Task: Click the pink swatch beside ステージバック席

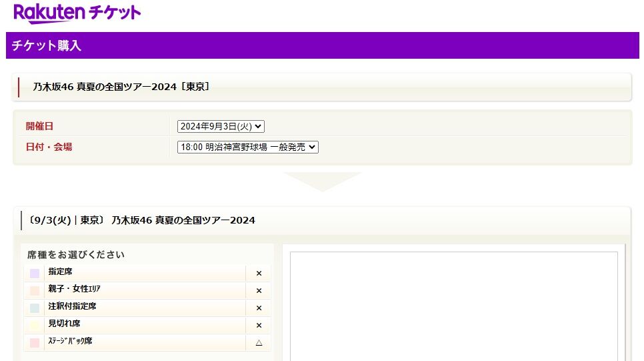Action: click(35, 342)
